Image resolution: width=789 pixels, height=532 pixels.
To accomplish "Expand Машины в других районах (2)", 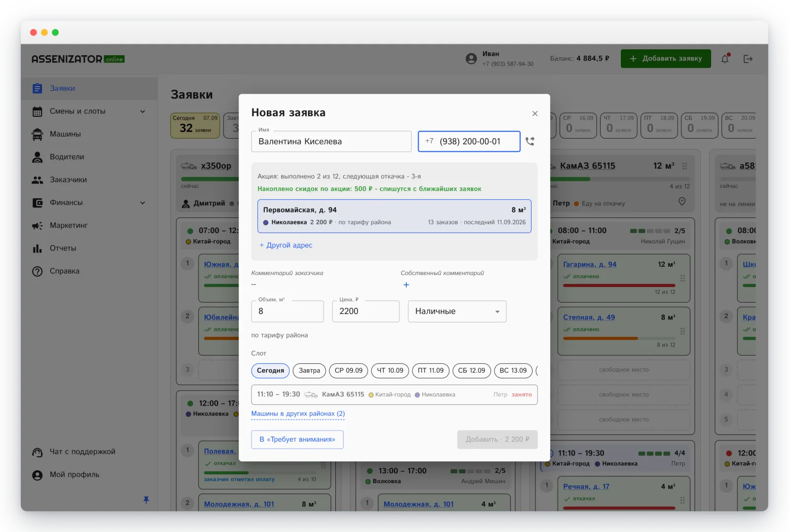I will (x=298, y=414).
